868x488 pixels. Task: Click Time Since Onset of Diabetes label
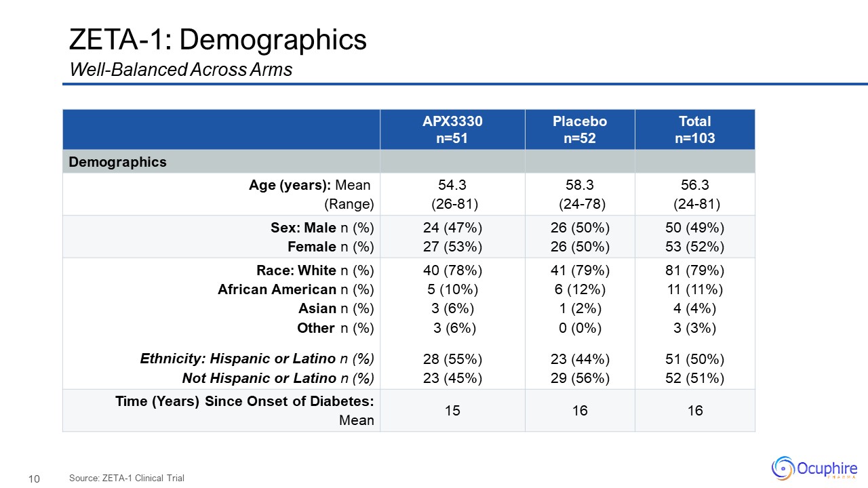pyautogui.click(x=245, y=401)
